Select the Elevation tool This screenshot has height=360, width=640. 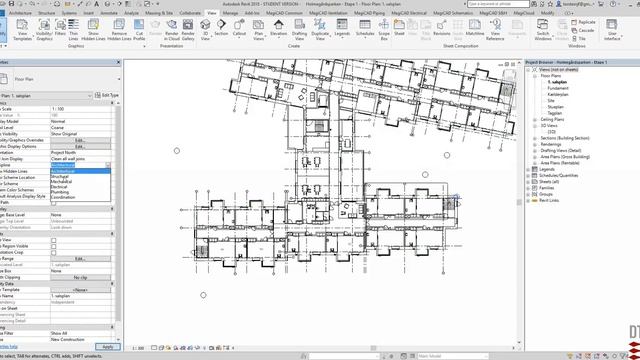[278, 28]
